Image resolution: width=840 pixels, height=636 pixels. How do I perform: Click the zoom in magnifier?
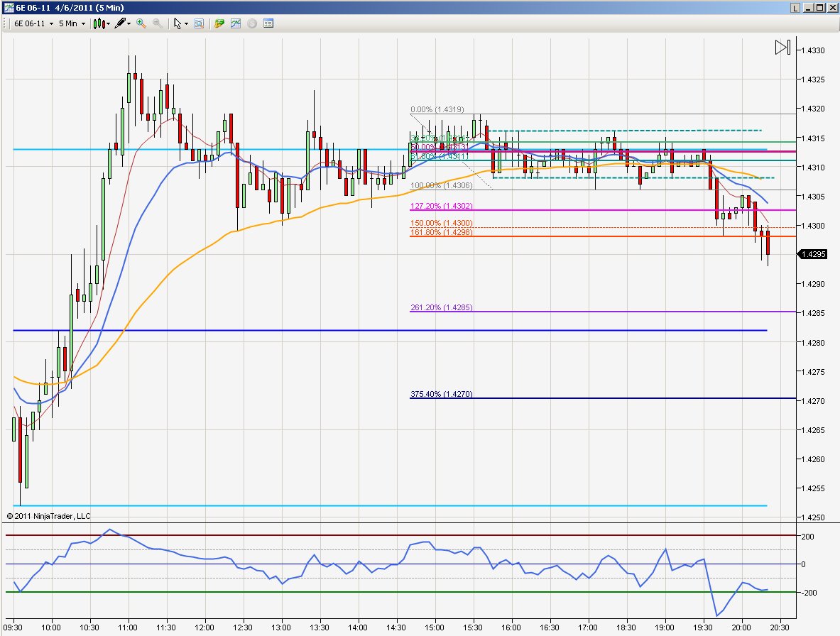click(141, 23)
